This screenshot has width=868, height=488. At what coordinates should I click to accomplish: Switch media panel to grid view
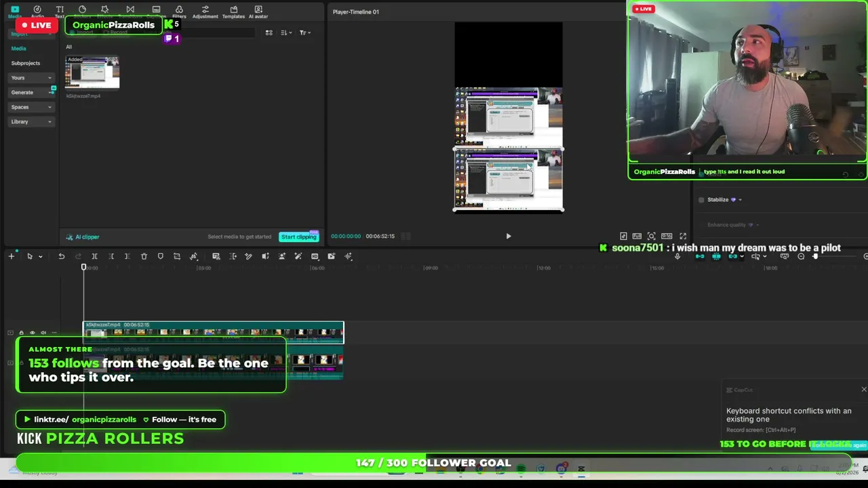click(x=269, y=33)
